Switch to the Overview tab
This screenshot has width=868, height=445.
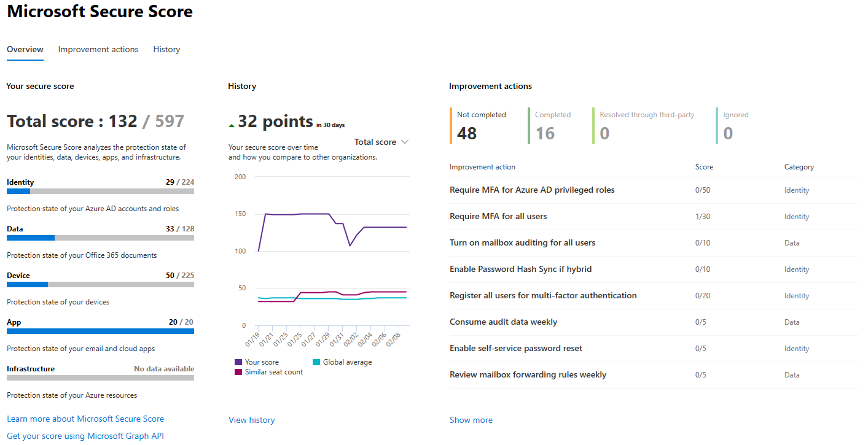click(25, 49)
